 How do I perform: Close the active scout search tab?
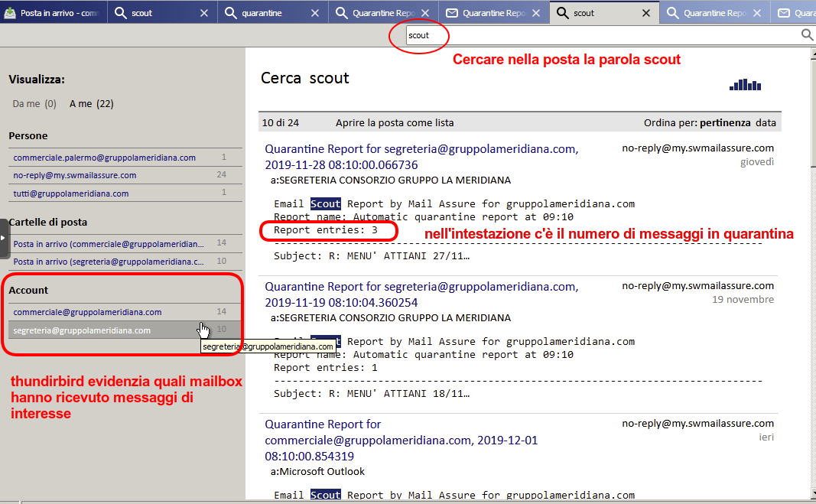646,13
